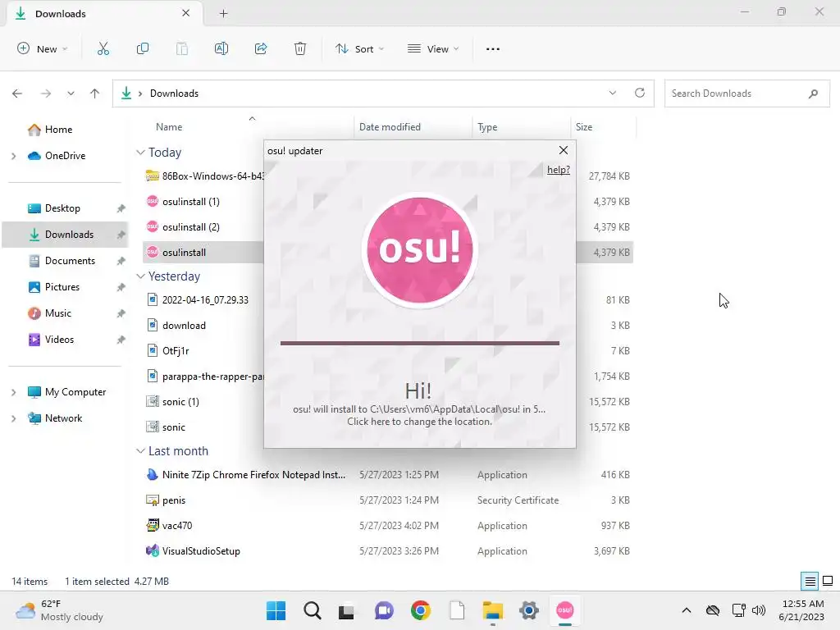The image size is (840, 630).
Task: Click the help? link in osu! updater
Action: tap(558, 170)
